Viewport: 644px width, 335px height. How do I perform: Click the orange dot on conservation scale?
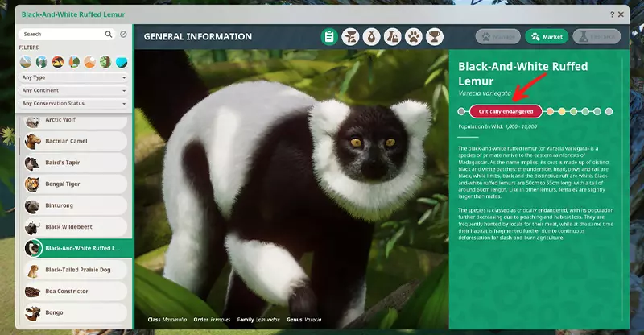pos(550,111)
